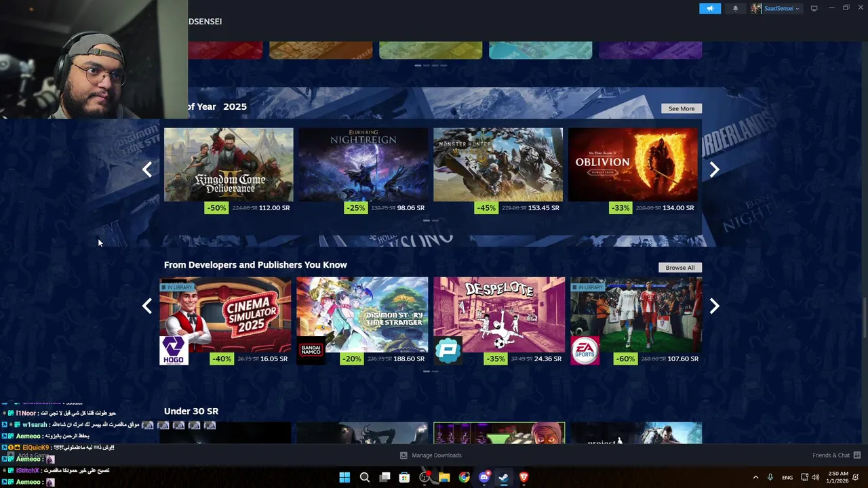This screenshot has height=488, width=868.
Task: Click the Steam taskbar icon
Action: pos(504,477)
